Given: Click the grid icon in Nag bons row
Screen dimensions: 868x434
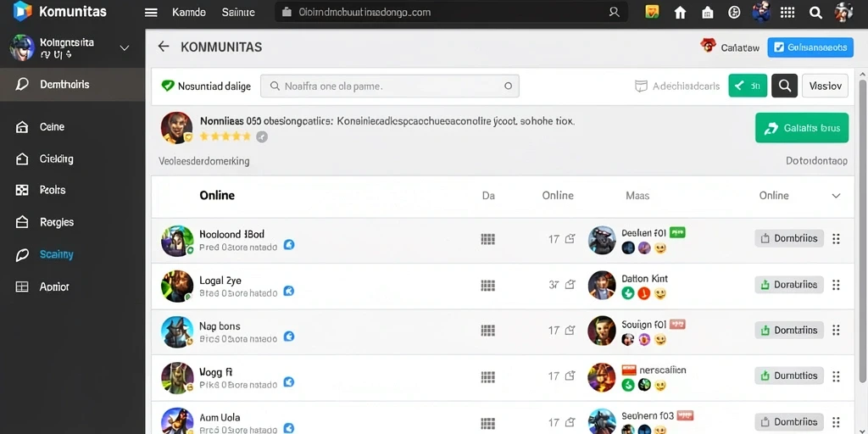Looking at the screenshot, I should coord(487,331).
